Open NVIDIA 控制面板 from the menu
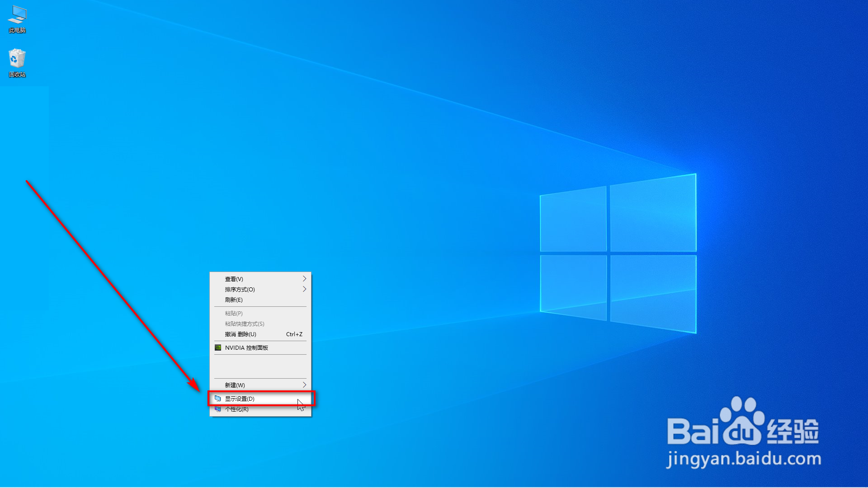Screen dimensions: 868x488 [246, 348]
